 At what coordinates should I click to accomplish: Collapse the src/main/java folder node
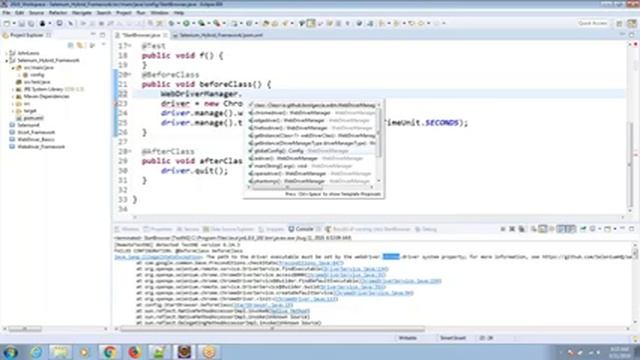[x=13, y=68]
